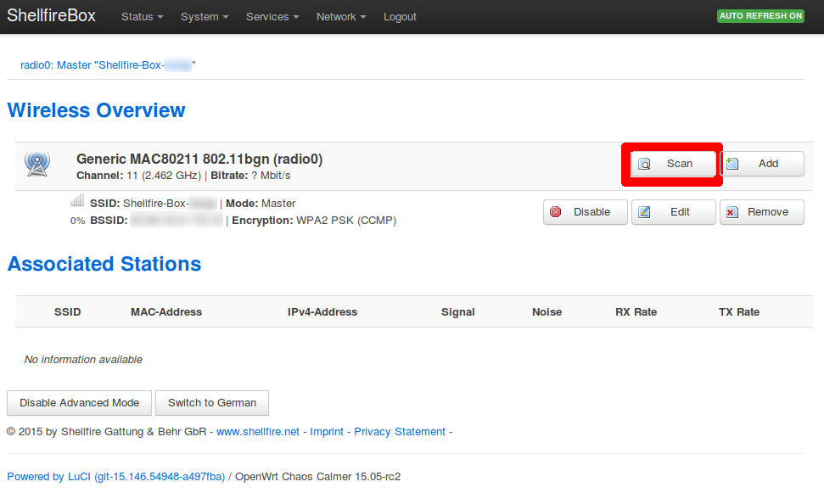Click the Noise column header
The height and width of the screenshot is (504, 824).
click(x=547, y=311)
